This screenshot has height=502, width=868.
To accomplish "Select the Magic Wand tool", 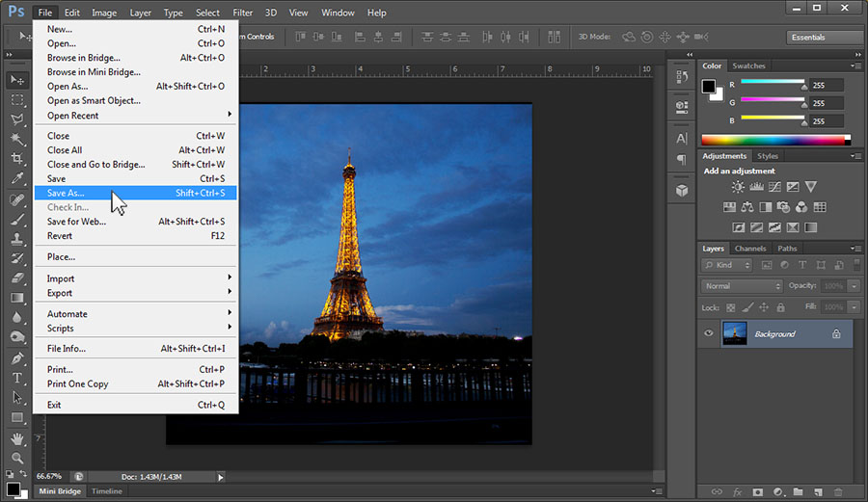I will click(x=16, y=140).
